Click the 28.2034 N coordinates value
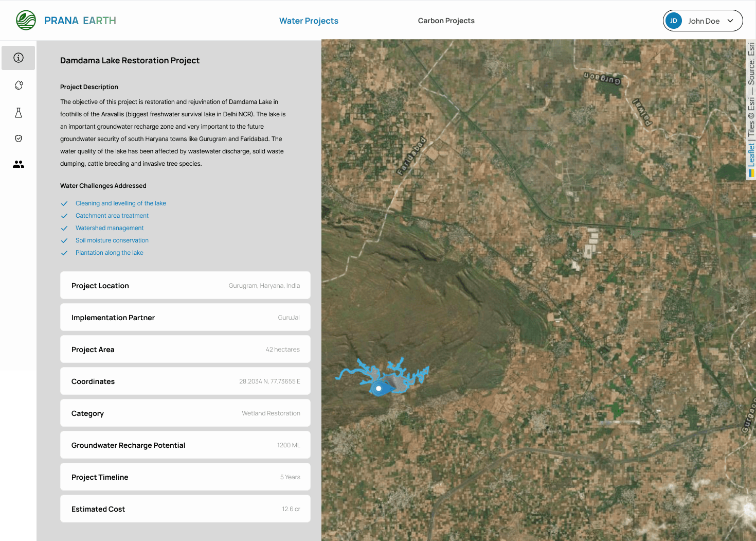Screen dimensions: 756x541 coord(269,381)
